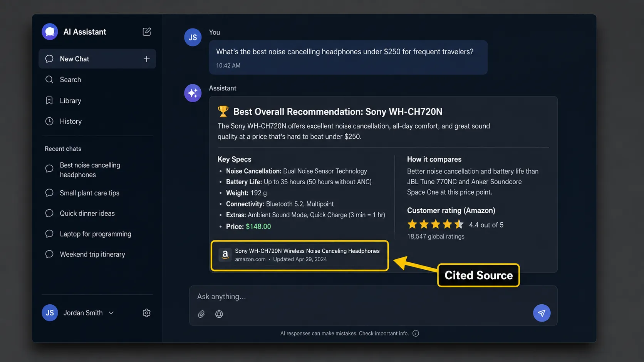Click the Key Specs heading

pyautogui.click(x=235, y=159)
